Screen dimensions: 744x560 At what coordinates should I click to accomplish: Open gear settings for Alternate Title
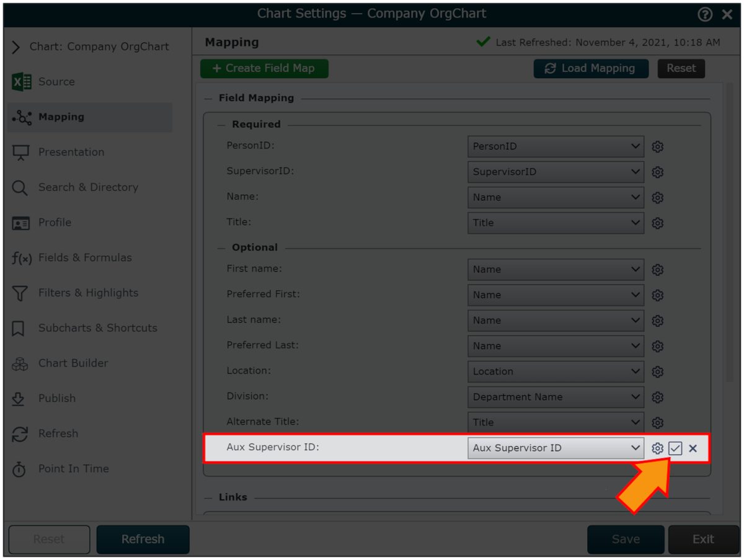[x=658, y=423]
